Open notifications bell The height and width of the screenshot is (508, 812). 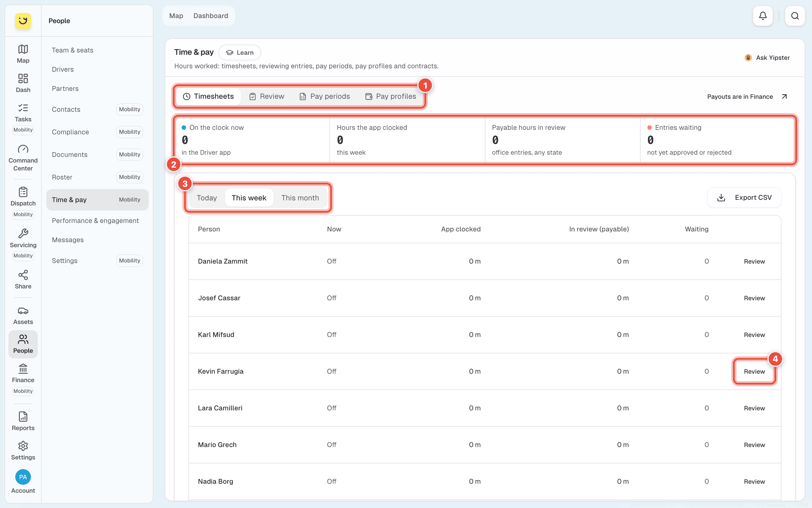pyautogui.click(x=763, y=16)
